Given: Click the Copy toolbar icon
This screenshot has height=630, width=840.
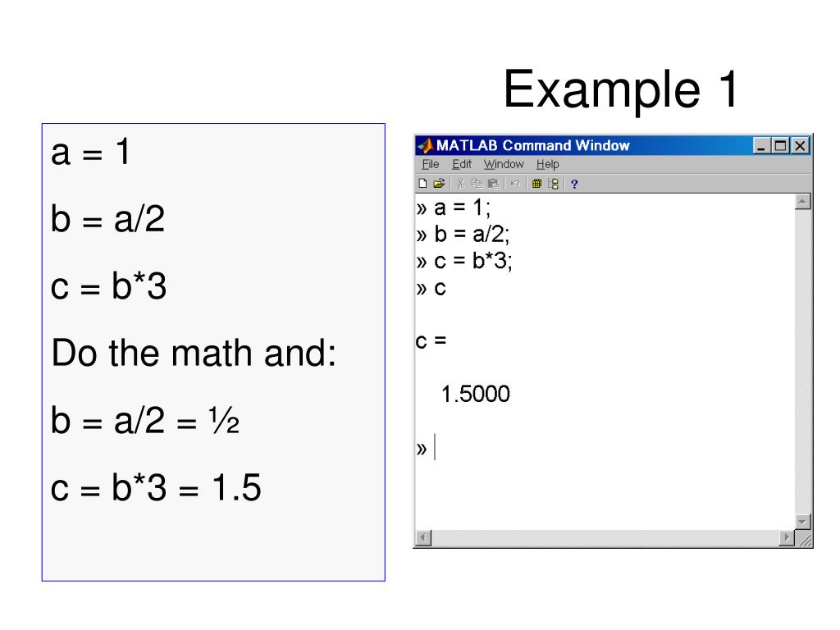Looking at the screenshot, I should 477,184.
